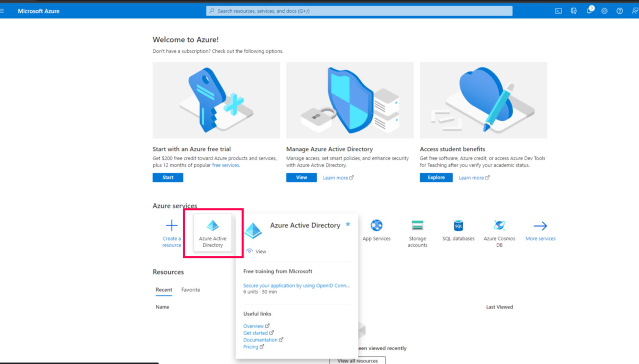Open the notifications bell

589,11
